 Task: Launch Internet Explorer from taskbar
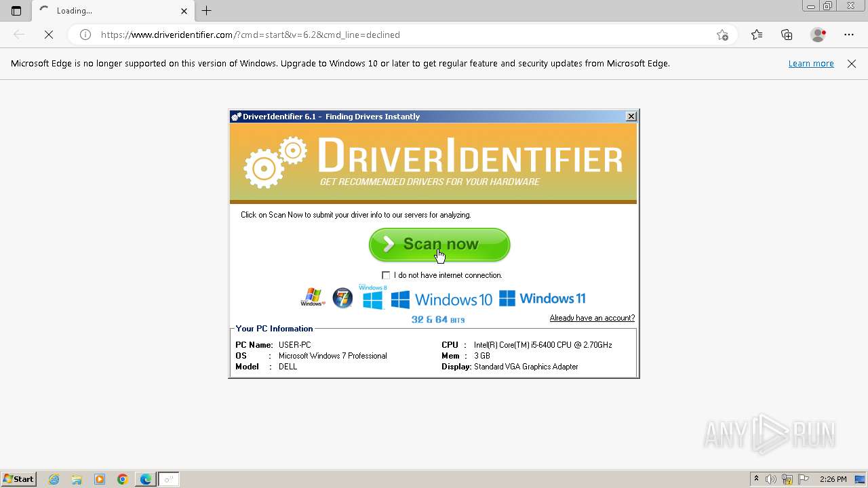click(54, 479)
